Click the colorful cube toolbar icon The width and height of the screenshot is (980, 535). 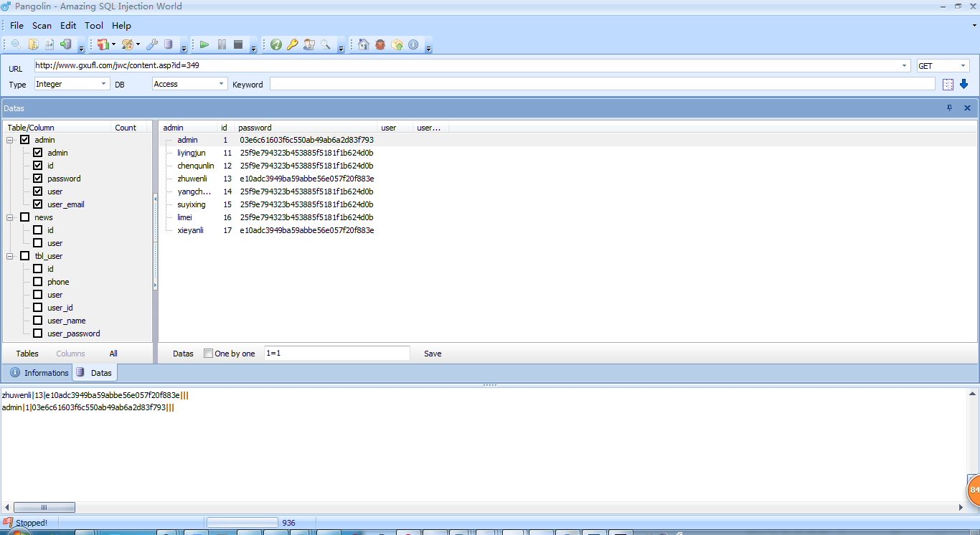[103, 44]
